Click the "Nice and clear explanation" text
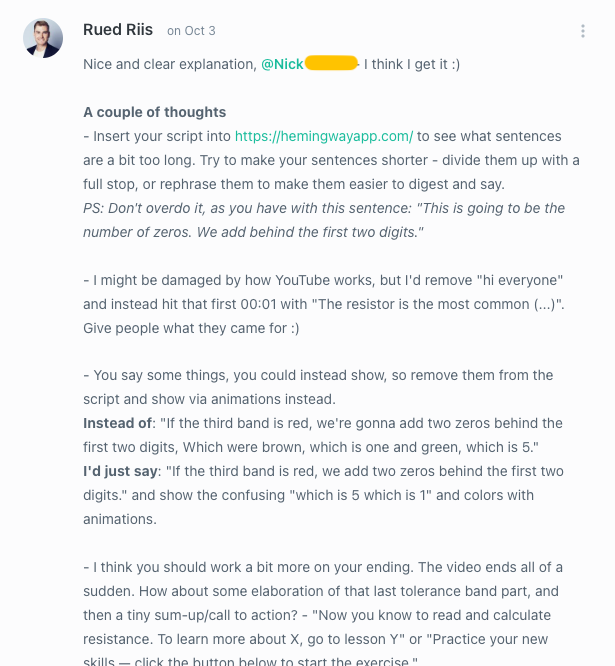The height and width of the screenshot is (666, 615). click(170, 64)
